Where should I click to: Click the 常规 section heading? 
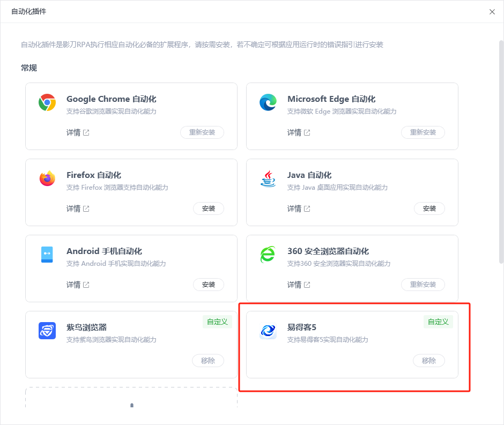coord(29,68)
